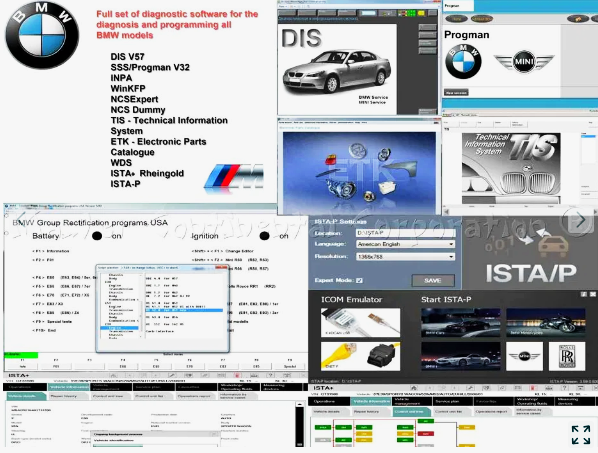Viewport: 598px width, 453px height.
Task: Close the ISTA-P launcher with its X icon
Action: coord(593,294)
